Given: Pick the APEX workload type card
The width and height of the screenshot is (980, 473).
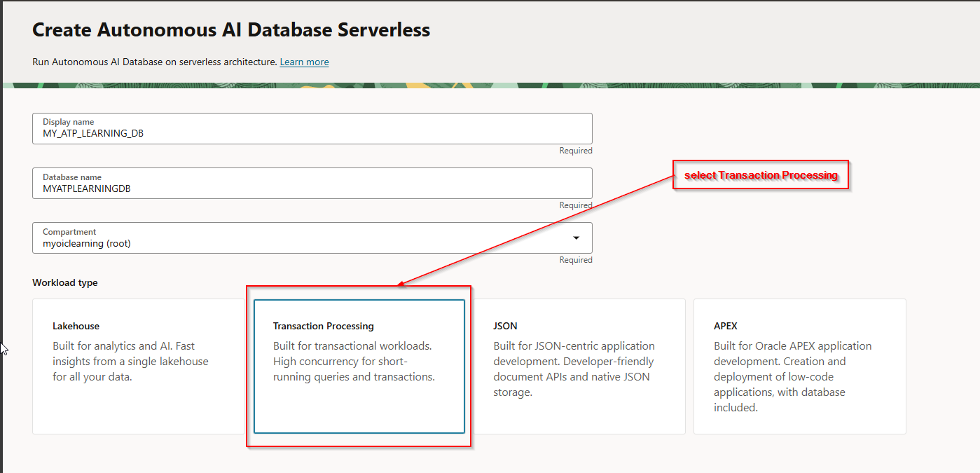Looking at the screenshot, I should click(799, 366).
